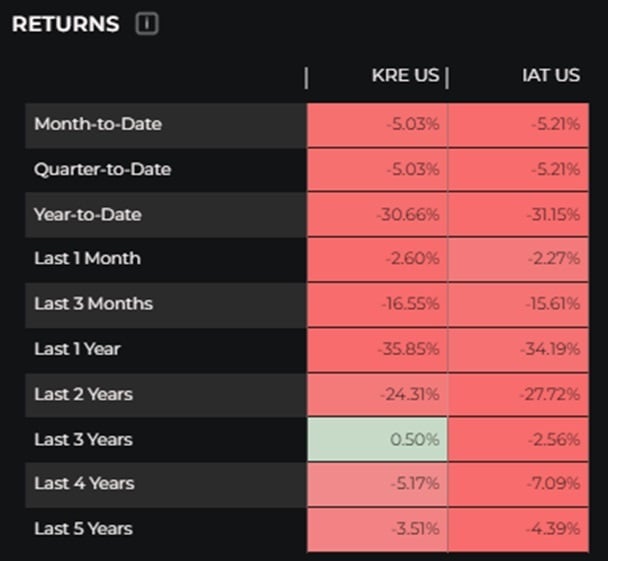The image size is (624, 561).
Task: Click IAT US Year-to-Date value -31.15%
Action: pyautogui.click(x=519, y=214)
